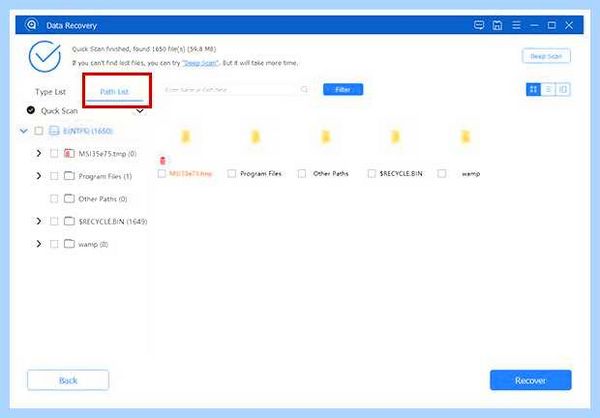Click the $RECYCLE.BIN folder icon in tree
Viewport: 600px width, 418px height.
[69, 221]
